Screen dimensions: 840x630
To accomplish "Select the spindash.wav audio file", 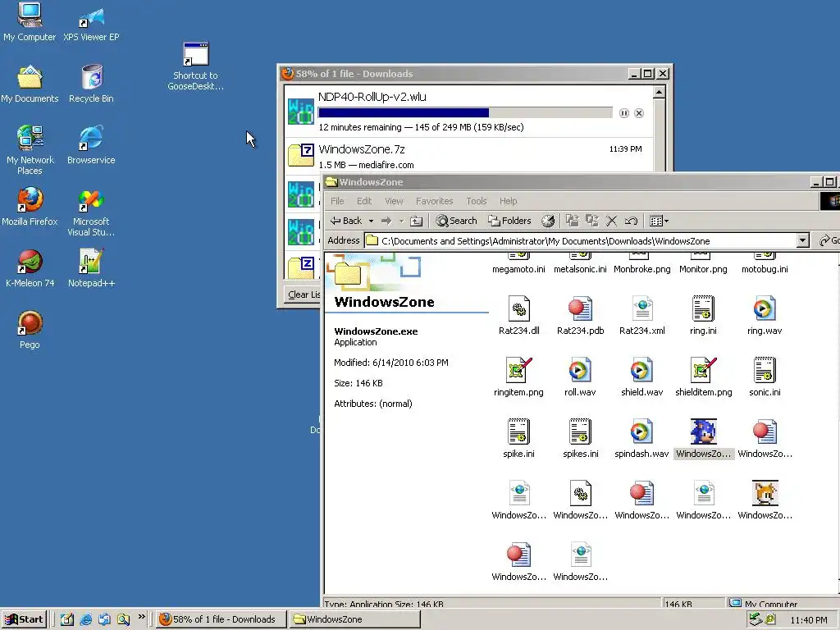I will (x=641, y=439).
